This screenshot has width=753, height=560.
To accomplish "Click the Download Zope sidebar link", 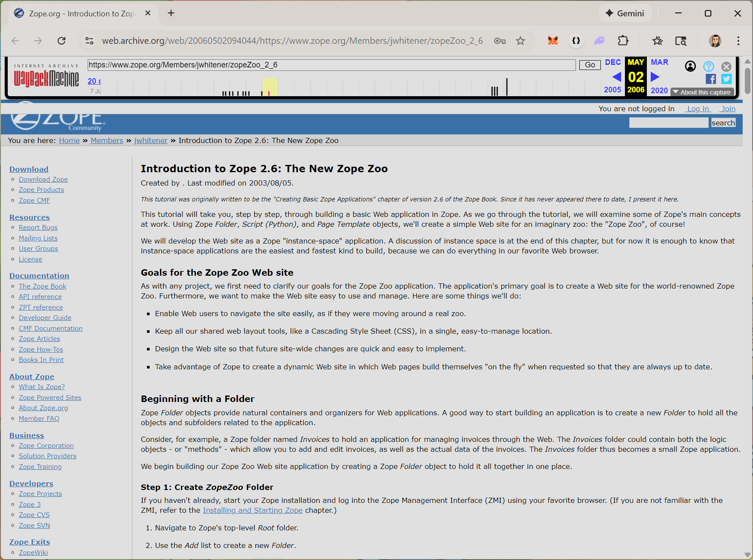I will 43,180.
